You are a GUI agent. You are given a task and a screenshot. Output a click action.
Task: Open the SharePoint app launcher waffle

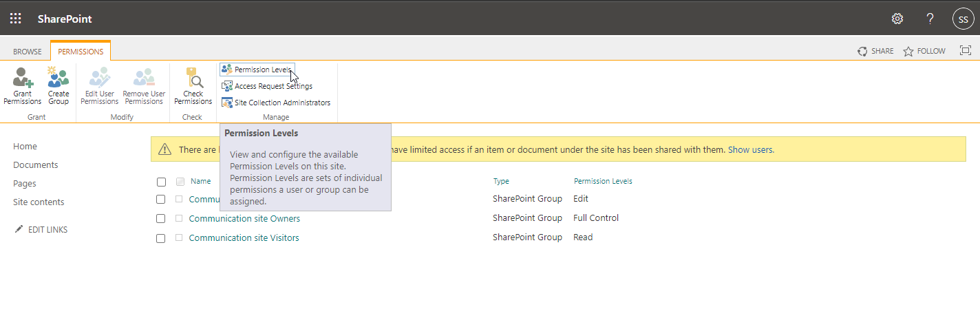click(15, 19)
